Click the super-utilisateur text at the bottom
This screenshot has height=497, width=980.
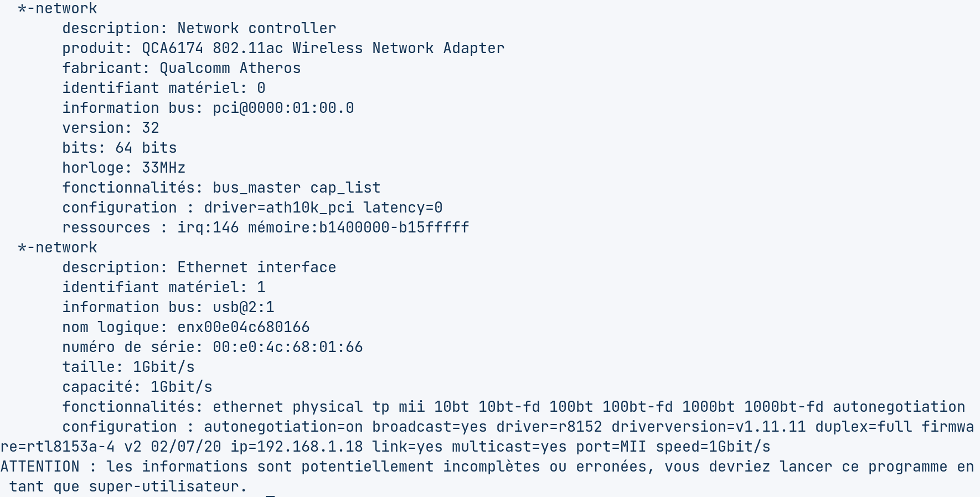point(168,486)
